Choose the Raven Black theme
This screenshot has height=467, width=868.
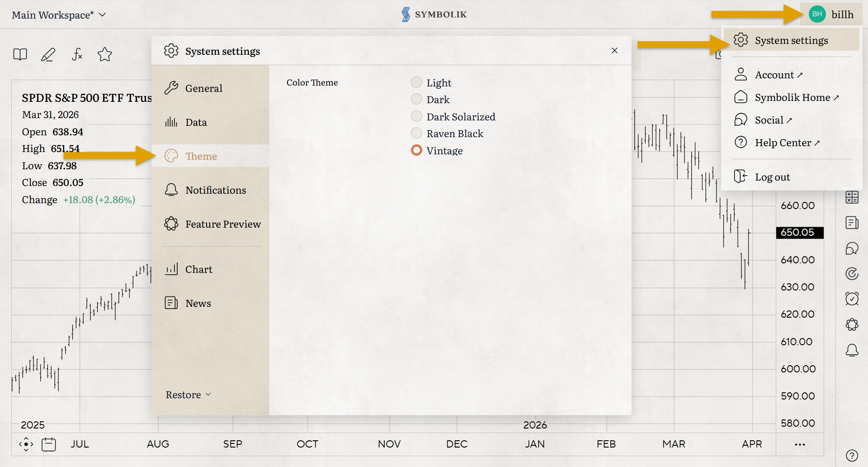pyautogui.click(x=416, y=133)
